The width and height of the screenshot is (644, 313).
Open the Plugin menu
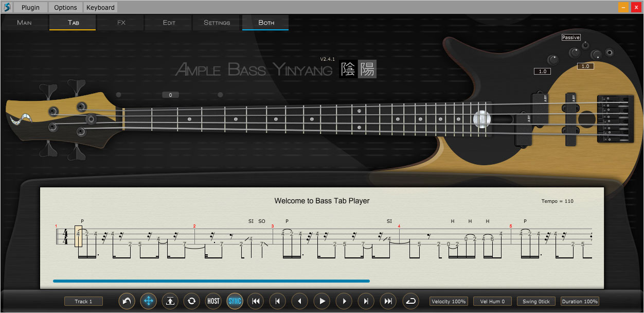[x=30, y=7]
